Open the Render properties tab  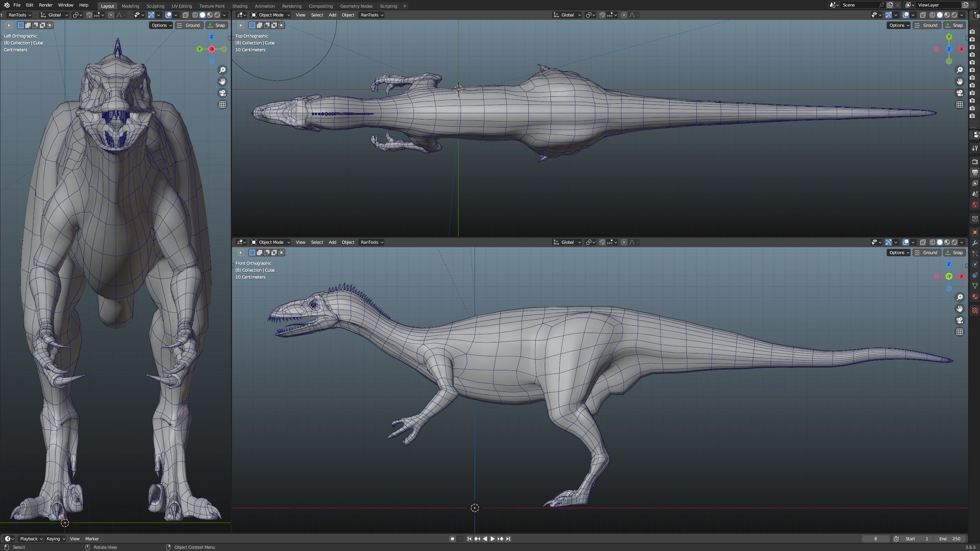(975, 162)
